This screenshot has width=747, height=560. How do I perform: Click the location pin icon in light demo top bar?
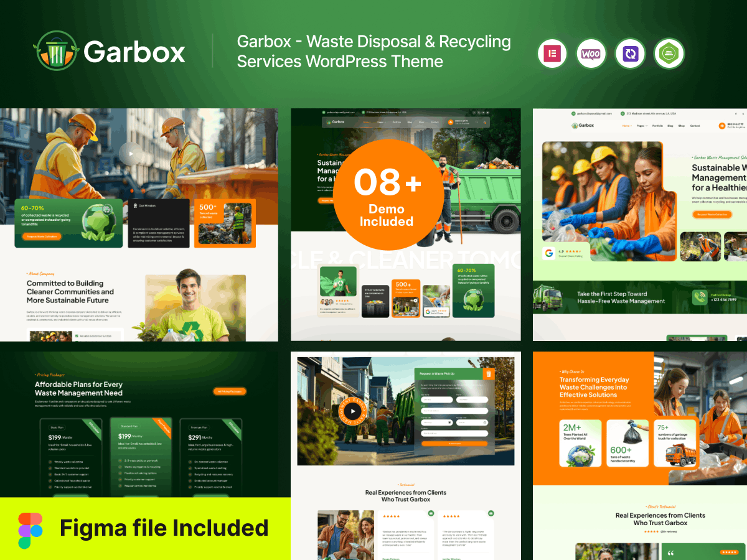click(x=622, y=114)
